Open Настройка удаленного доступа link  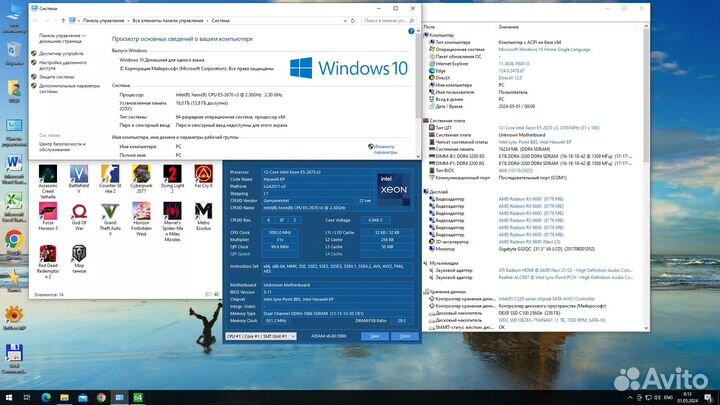pos(62,65)
